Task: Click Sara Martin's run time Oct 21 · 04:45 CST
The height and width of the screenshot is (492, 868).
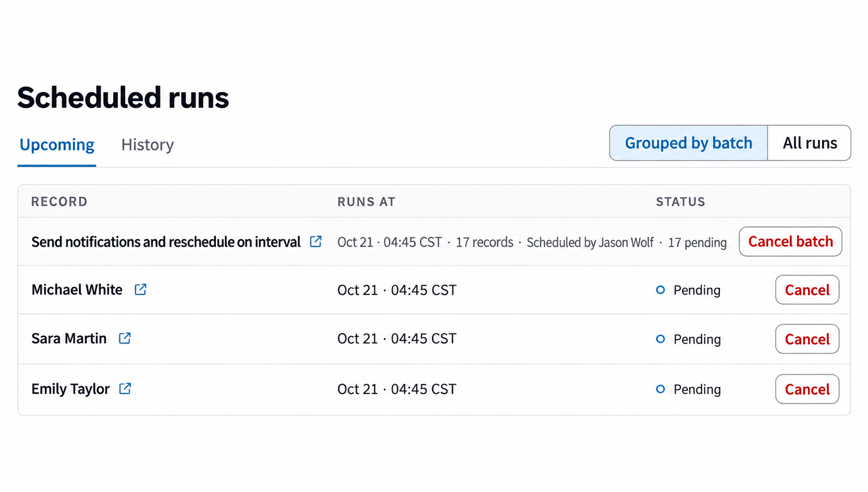Action: (x=397, y=339)
